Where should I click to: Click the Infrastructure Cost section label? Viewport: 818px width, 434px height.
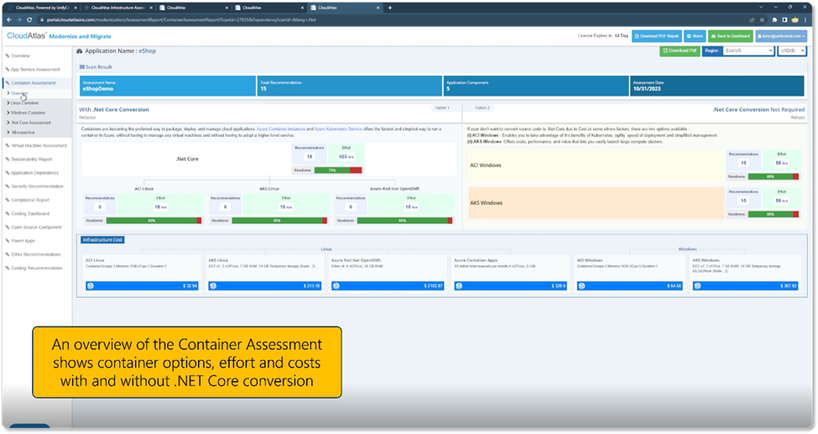103,240
